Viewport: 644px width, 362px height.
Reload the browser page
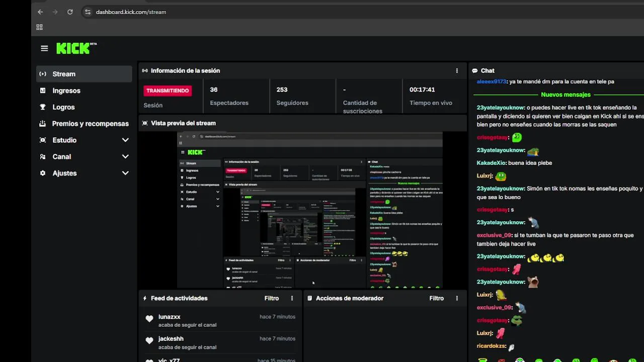pyautogui.click(x=70, y=12)
